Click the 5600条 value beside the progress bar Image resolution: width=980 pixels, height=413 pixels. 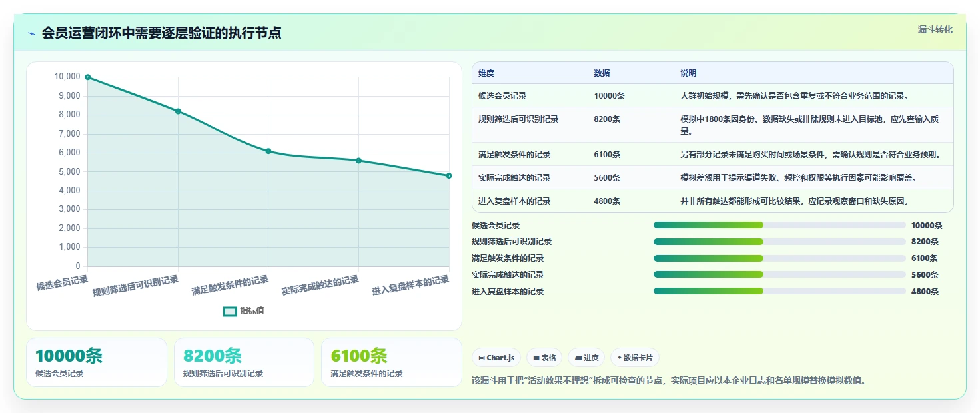coord(925,275)
